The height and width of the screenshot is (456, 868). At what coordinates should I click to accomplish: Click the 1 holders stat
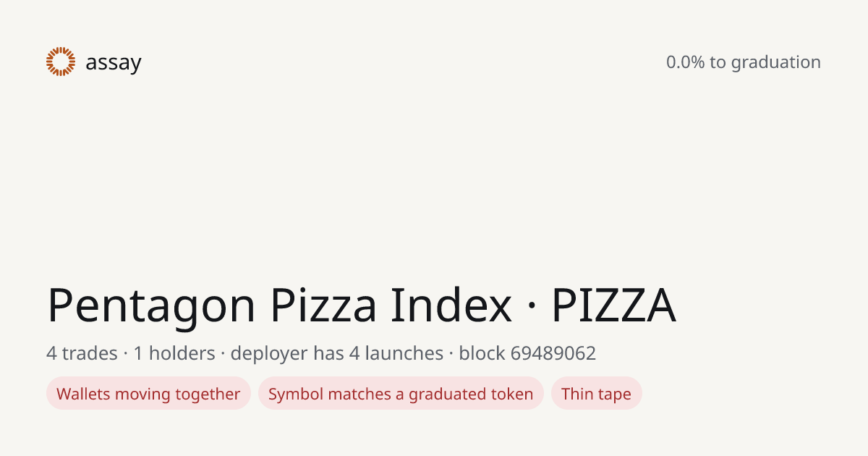point(174,353)
